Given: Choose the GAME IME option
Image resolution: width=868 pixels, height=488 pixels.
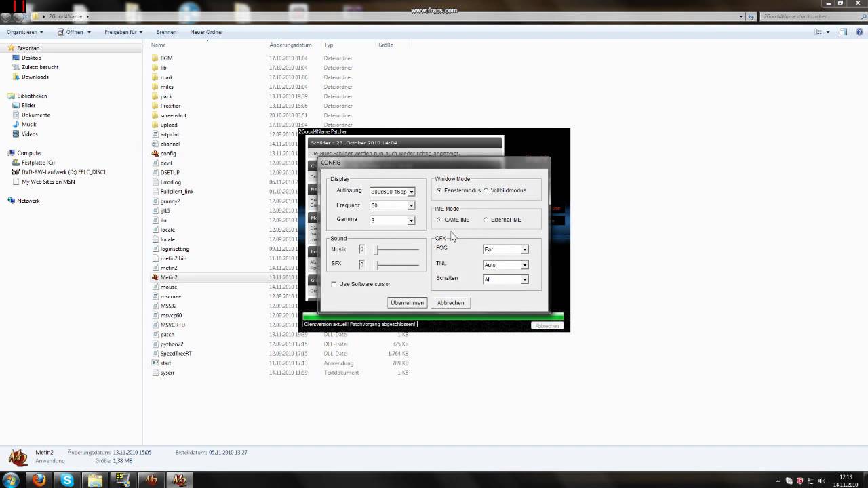Looking at the screenshot, I should [x=439, y=220].
